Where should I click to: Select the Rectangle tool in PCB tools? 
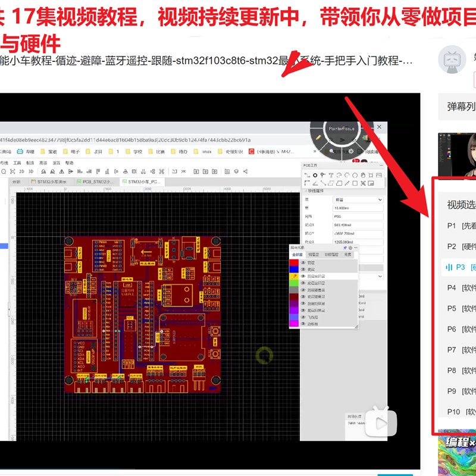[x=355, y=183]
